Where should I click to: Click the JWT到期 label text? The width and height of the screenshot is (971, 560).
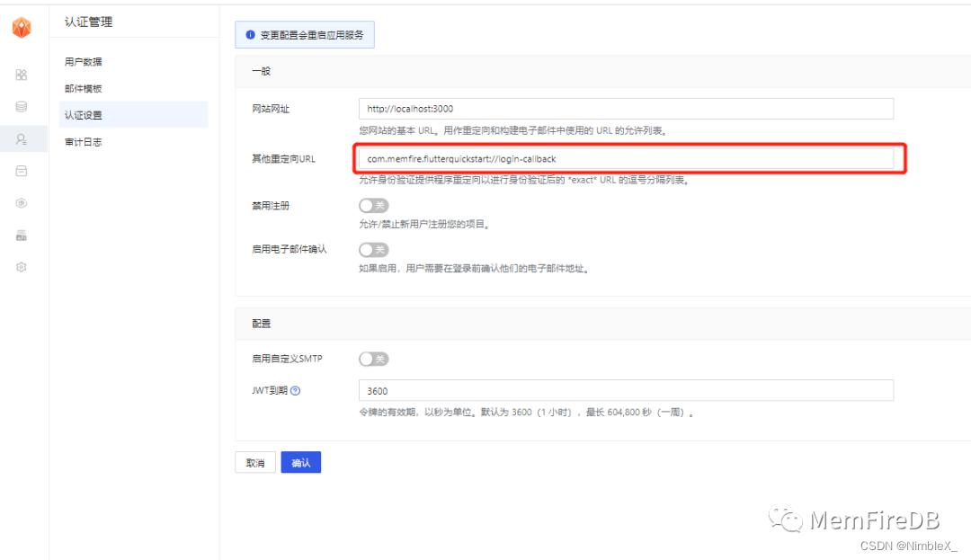point(270,390)
